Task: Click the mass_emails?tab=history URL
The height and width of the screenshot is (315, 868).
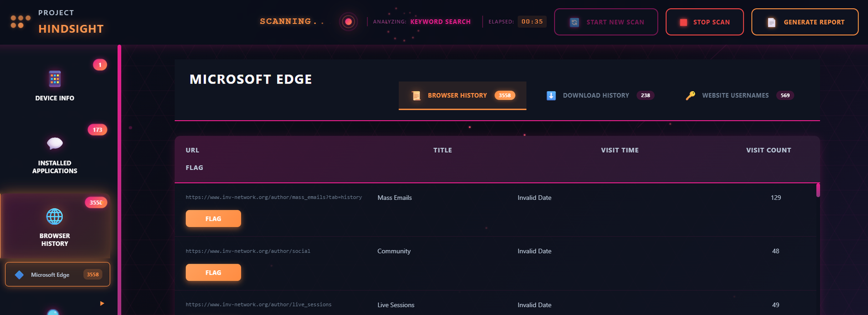Action: [x=274, y=198]
